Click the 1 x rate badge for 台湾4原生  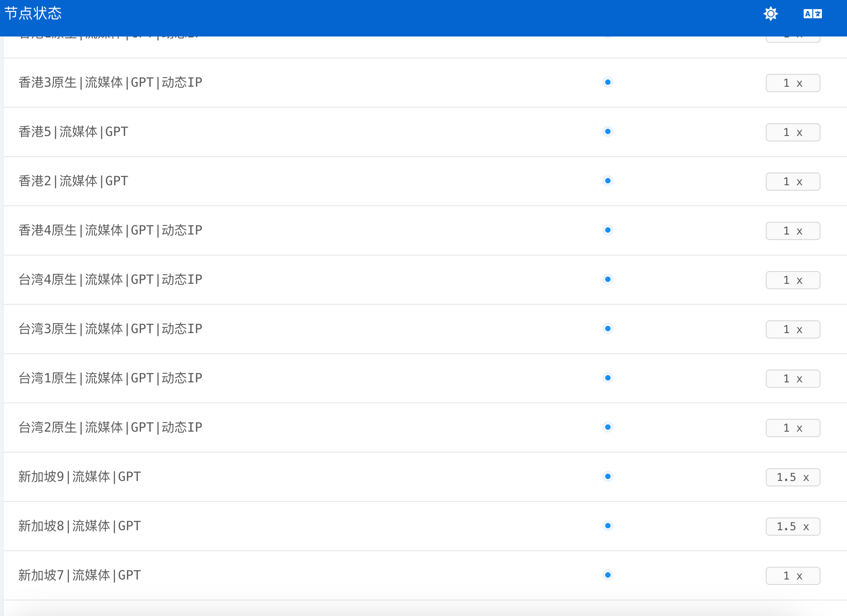tap(793, 280)
